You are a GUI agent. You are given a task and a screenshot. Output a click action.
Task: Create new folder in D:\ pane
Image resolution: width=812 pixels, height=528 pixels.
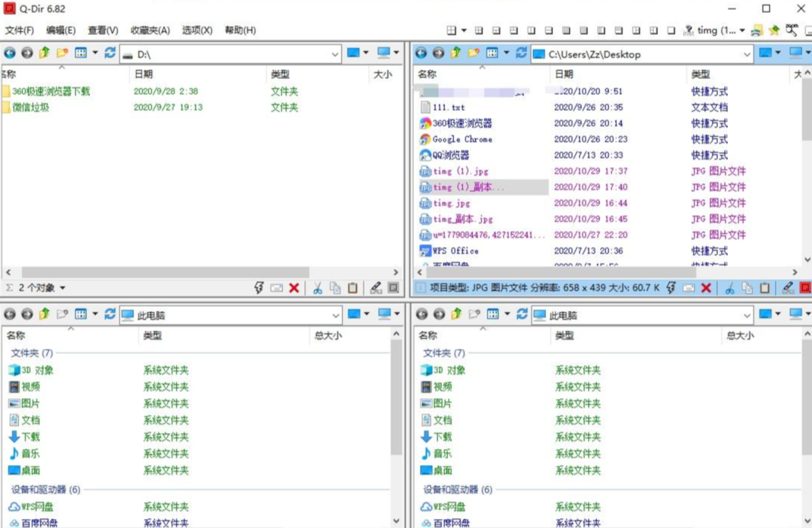pyautogui.click(x=62, y=53)
